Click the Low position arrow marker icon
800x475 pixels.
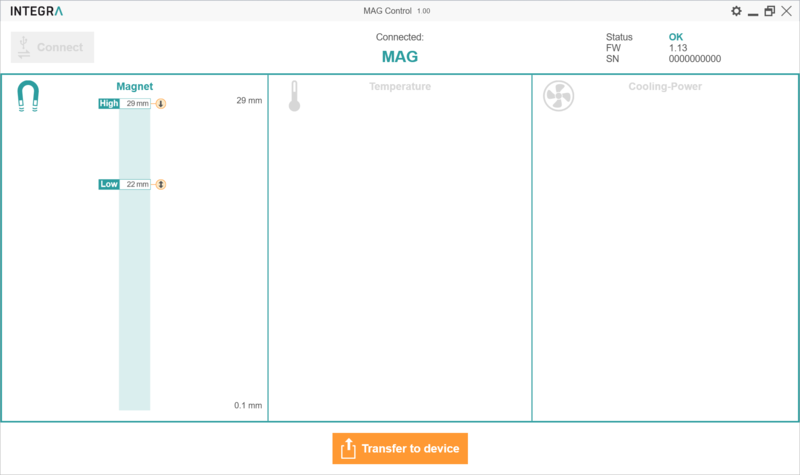coord(161,184)
